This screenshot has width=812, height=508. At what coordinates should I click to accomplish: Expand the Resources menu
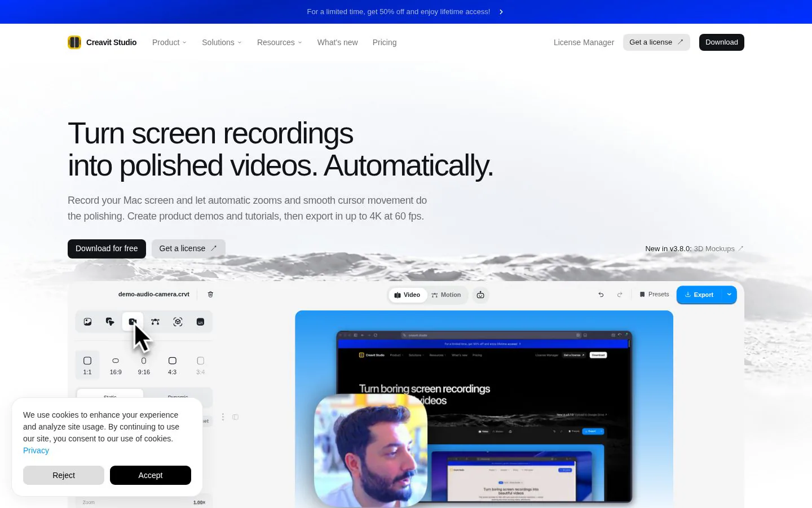pyautogui.click(x=280, y=42)
